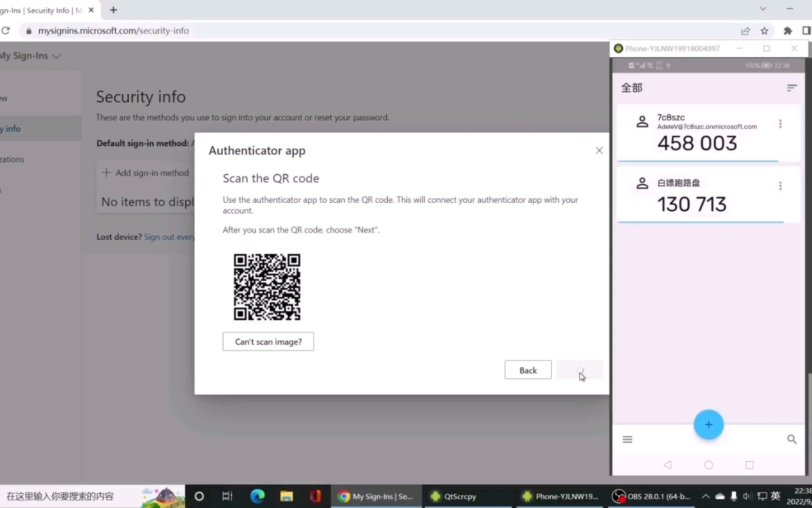
Task: Click the site padlock icon in the address bar
Action: pos(29,31)
